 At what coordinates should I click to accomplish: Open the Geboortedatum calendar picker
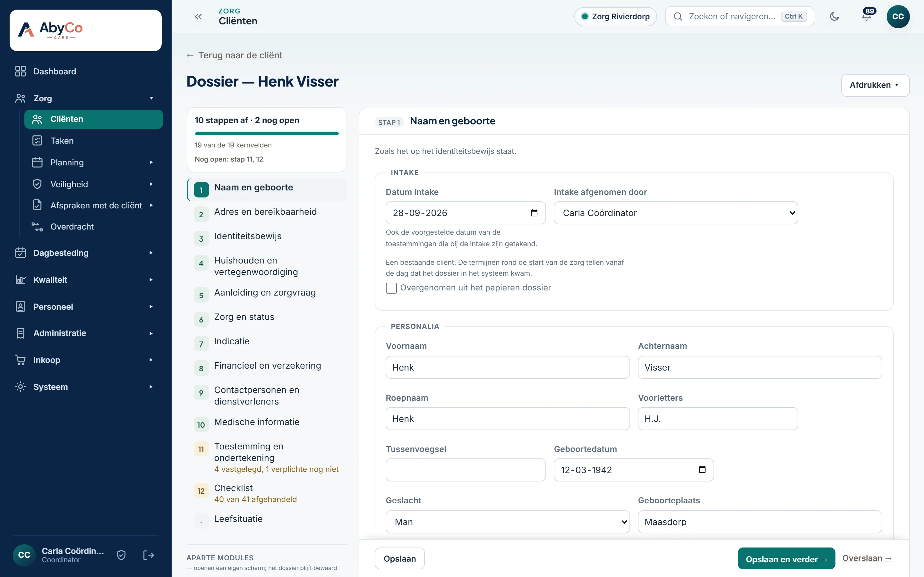(x=702, y=469)
